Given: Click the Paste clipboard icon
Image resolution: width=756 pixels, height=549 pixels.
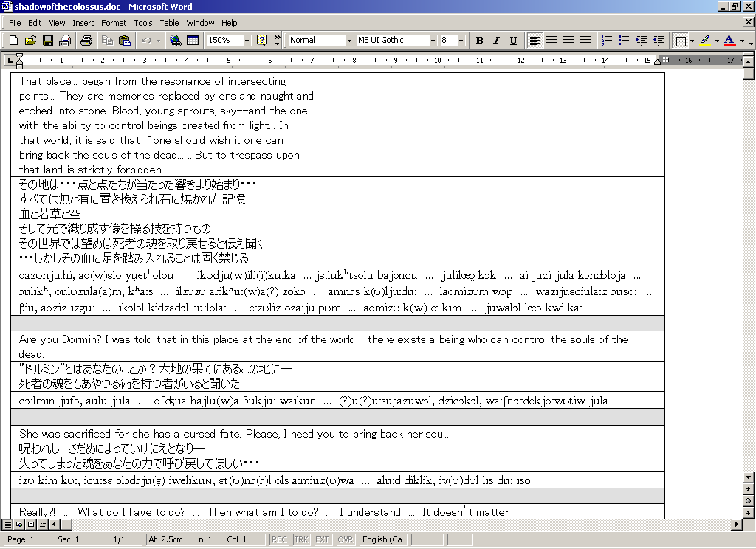Looking at the screenshot, I should point(124,41).
